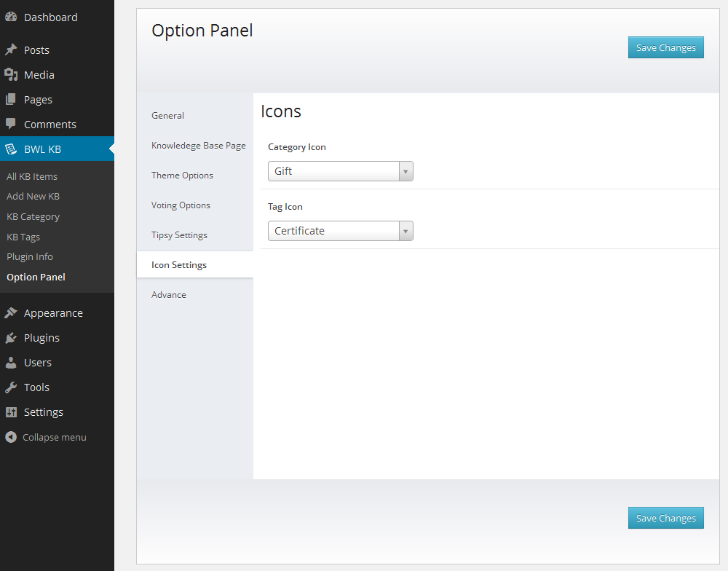Select the Settings icon in the sidebar
Image resolution: width=728 pixels, height=571 pixels.
tap(12, 411)
